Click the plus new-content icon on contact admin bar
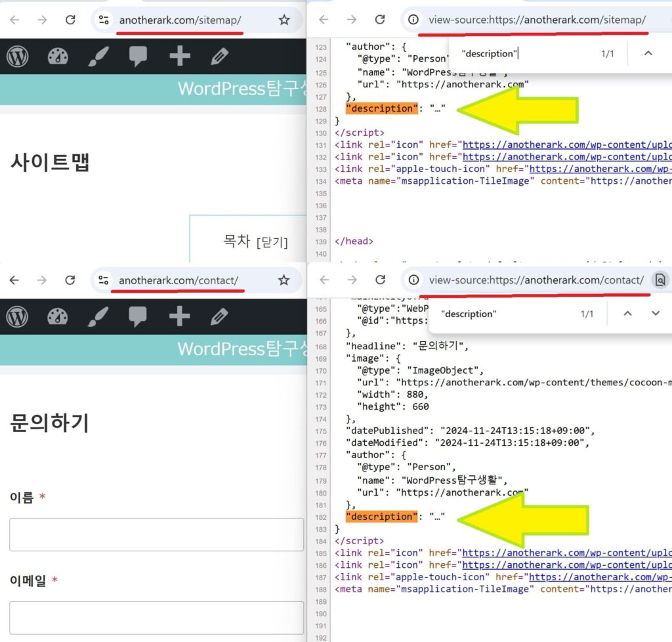 click(x=179, y=316)
